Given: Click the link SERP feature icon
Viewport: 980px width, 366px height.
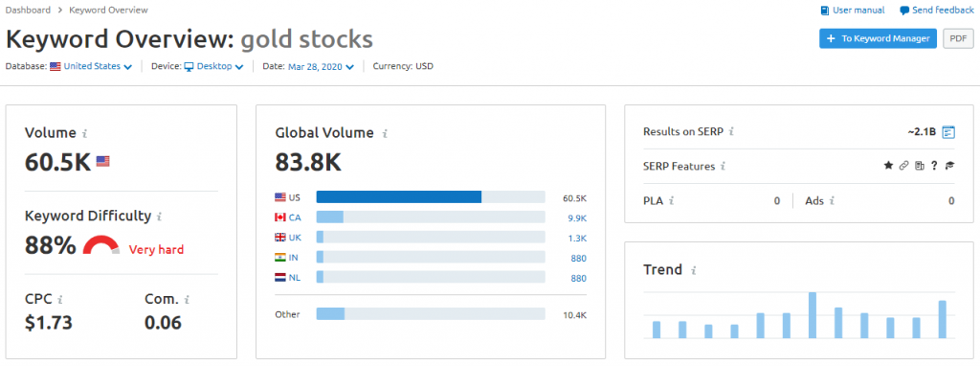Looking at the screenshot, I should pos(903,166).
